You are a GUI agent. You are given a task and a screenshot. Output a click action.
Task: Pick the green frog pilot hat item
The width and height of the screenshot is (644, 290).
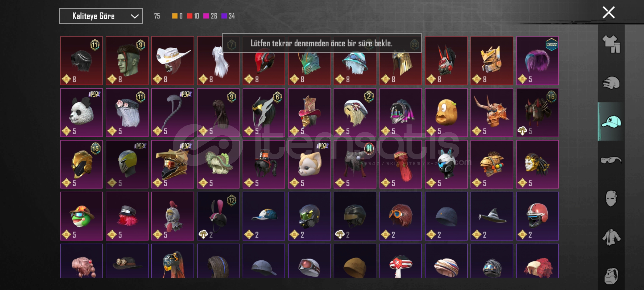[82, 216]
